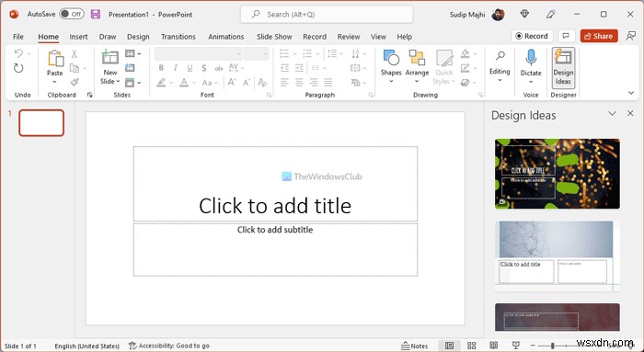This screenshot has width=644, height=352.
Task: Select the blue gray network design idea
Action: (x=558, y=256)
